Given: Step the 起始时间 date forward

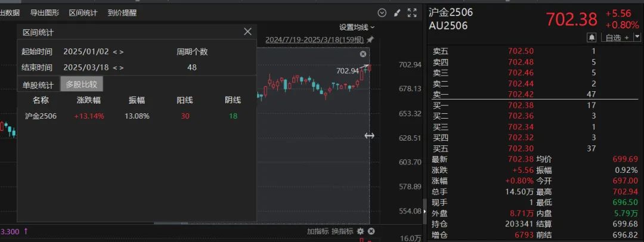Looking at the screenshot, I should pyautogui.click(x=121, y=52).
